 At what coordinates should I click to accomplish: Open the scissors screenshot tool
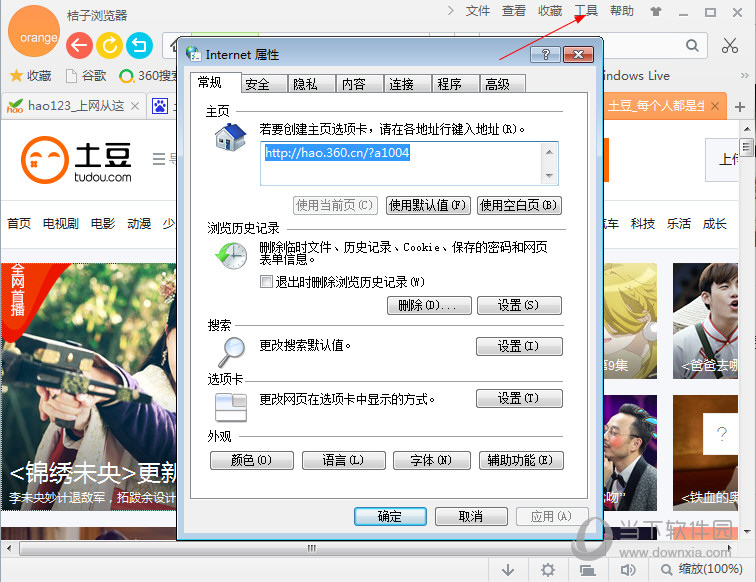[730, 45]
